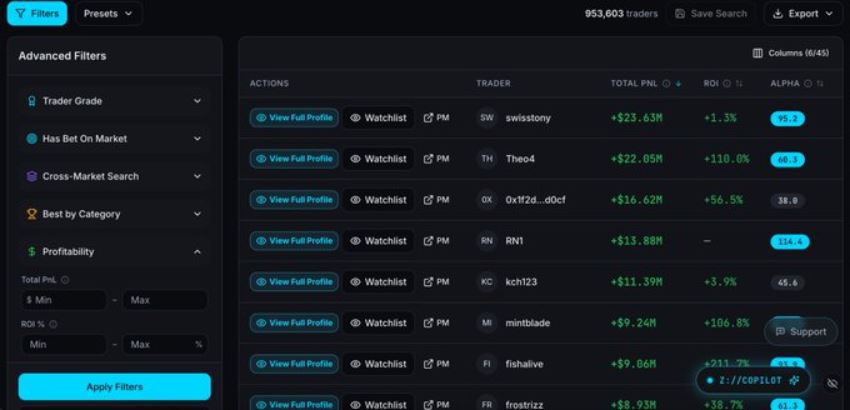
Task: Click the 114.4 alpha badge for RN1
Action: pos(789,241)
